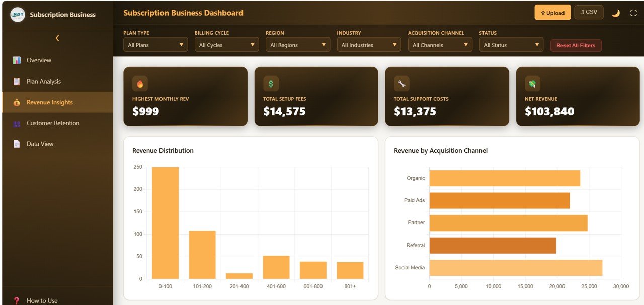644x305 pixels.
Task: Select the Customer Retention people icon
Action: point(16,123)
